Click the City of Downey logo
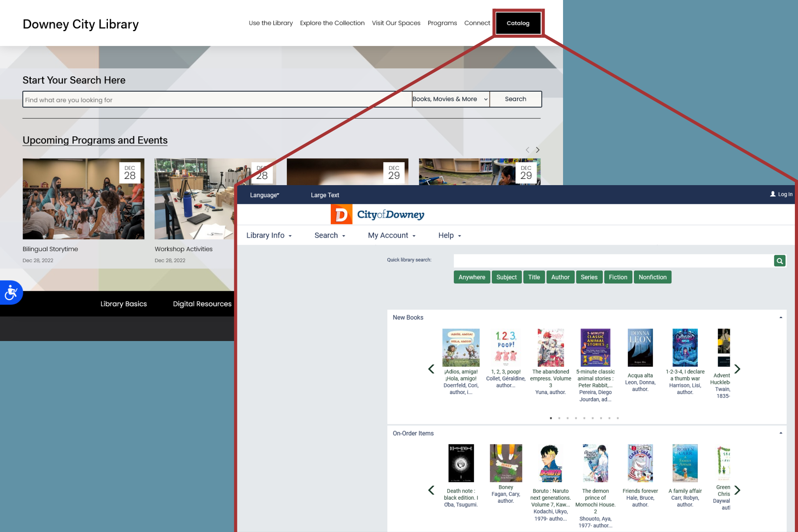 pos(377,214)
